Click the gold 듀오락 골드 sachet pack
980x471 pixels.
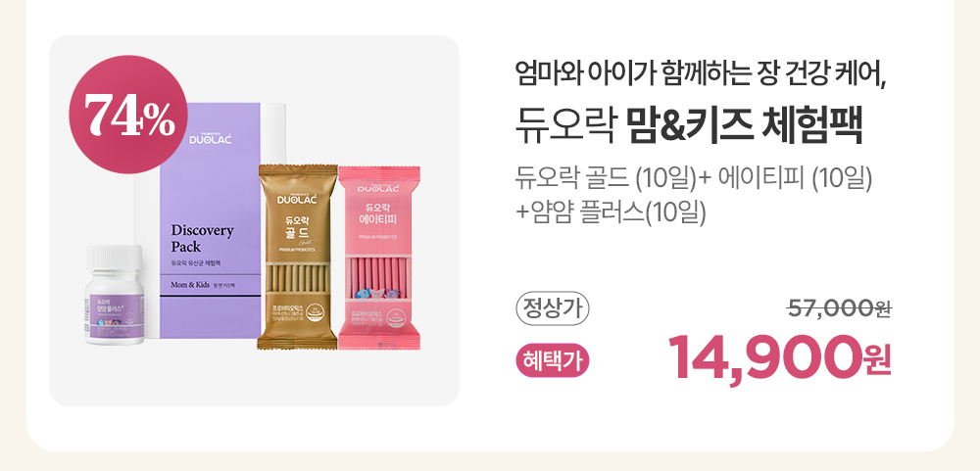pyautogui.click(x=298, y=257)
